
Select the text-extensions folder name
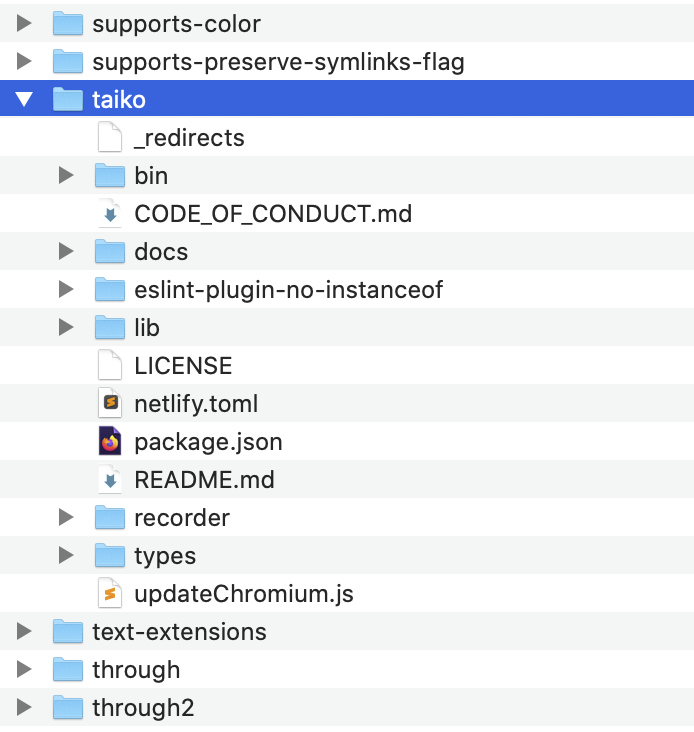pos(179,632)
